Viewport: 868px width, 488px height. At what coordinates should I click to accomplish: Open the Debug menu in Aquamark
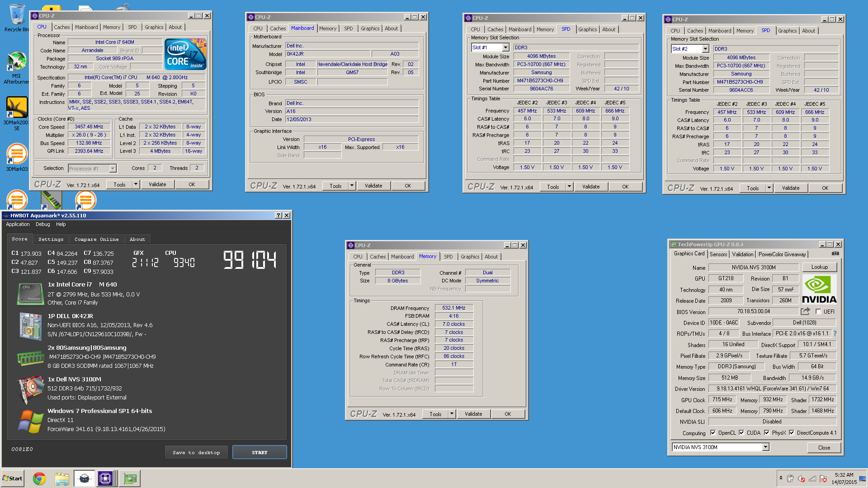(43, 224)
